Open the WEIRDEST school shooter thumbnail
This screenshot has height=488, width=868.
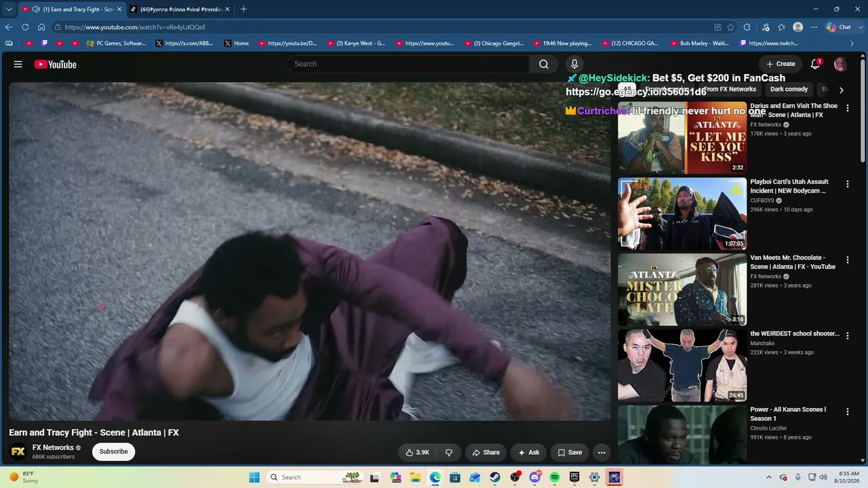tap(682, 365)
